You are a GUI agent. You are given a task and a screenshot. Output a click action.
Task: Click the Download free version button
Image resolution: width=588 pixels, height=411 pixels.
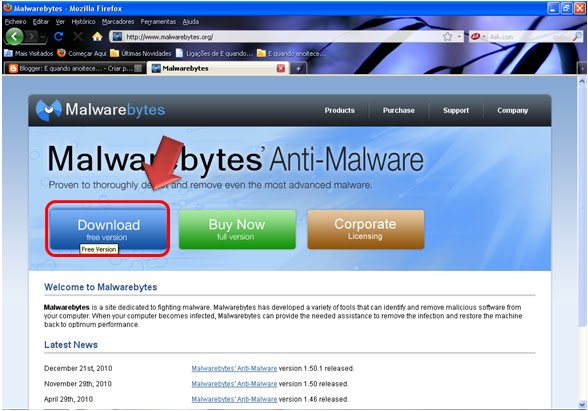click(x=108, y=229)
